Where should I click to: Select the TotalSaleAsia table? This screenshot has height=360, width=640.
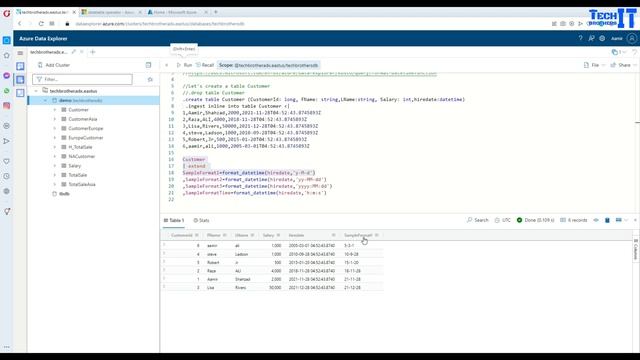[x=82, y=184]
